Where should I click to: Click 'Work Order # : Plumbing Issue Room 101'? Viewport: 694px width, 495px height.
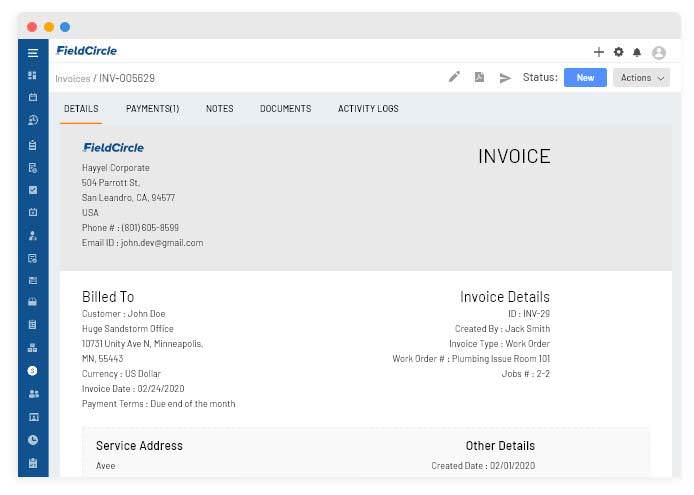(471, 359)
